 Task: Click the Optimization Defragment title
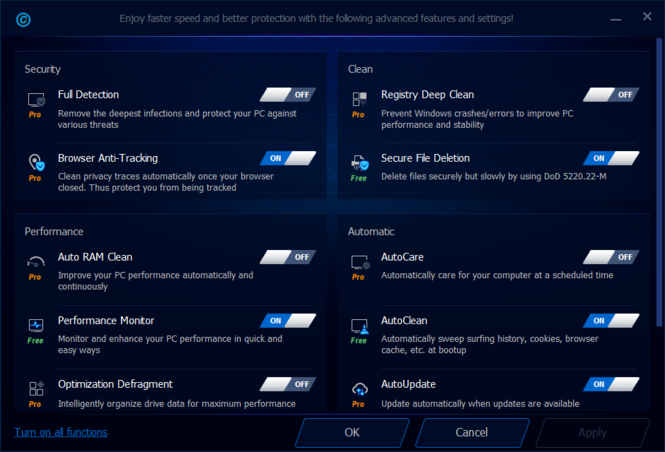(x=115, y=384)
